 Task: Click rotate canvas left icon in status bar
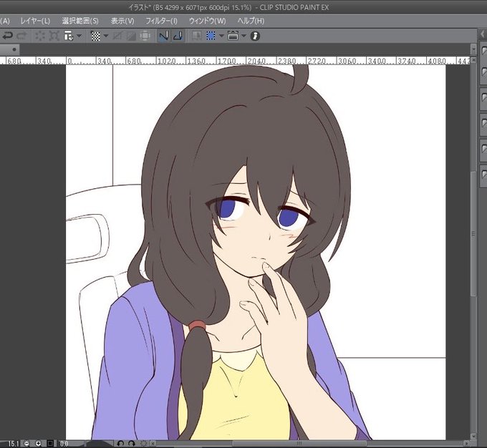click(121, 444)
